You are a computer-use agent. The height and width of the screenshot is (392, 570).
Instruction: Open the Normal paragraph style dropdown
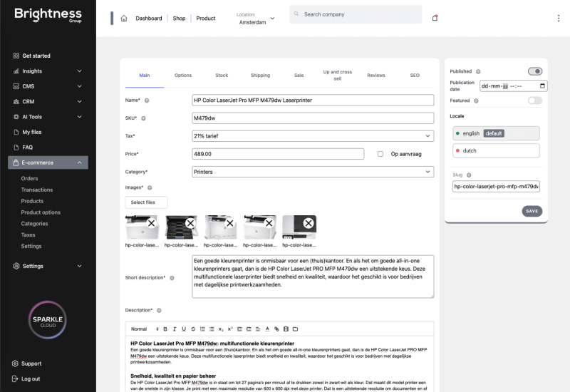145,329
